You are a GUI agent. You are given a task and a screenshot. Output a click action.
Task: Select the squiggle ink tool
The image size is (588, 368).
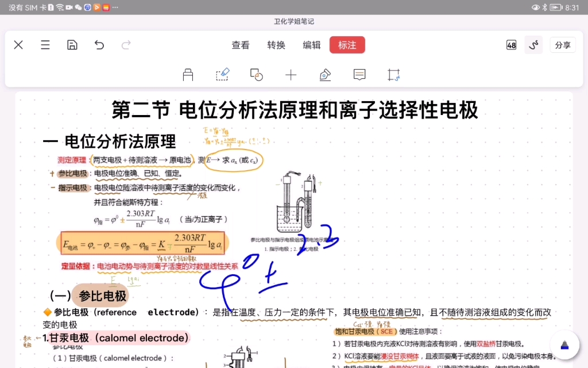click(533, 44)
